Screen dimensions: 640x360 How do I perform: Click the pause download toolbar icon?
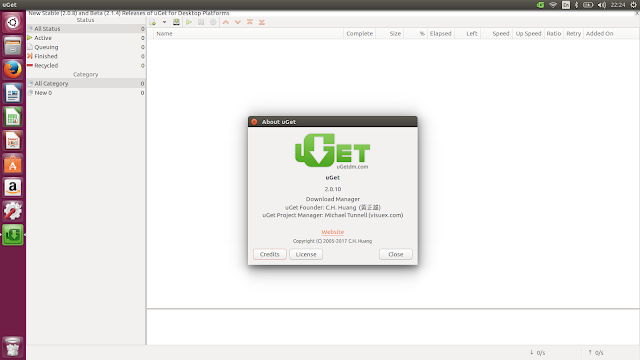point(201,22)
